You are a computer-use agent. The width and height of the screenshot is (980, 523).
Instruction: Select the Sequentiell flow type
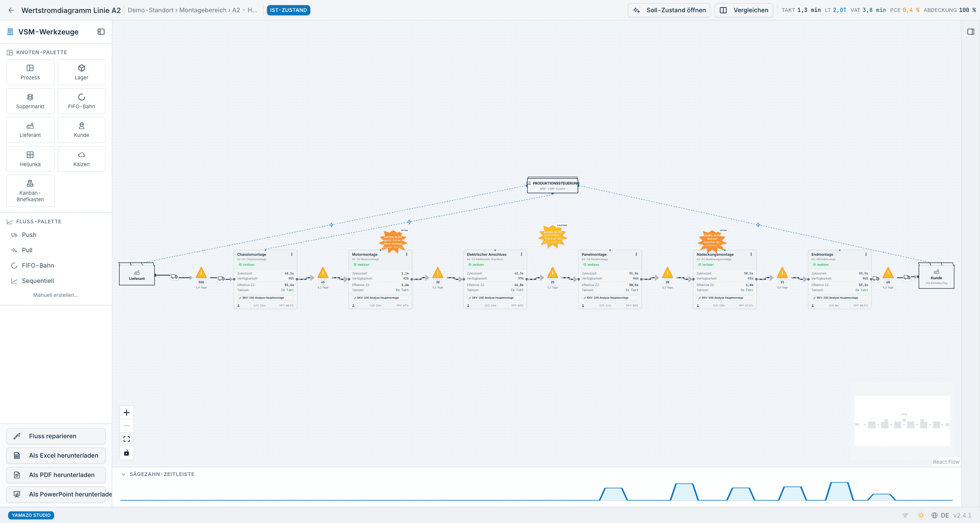pos(56,281)
